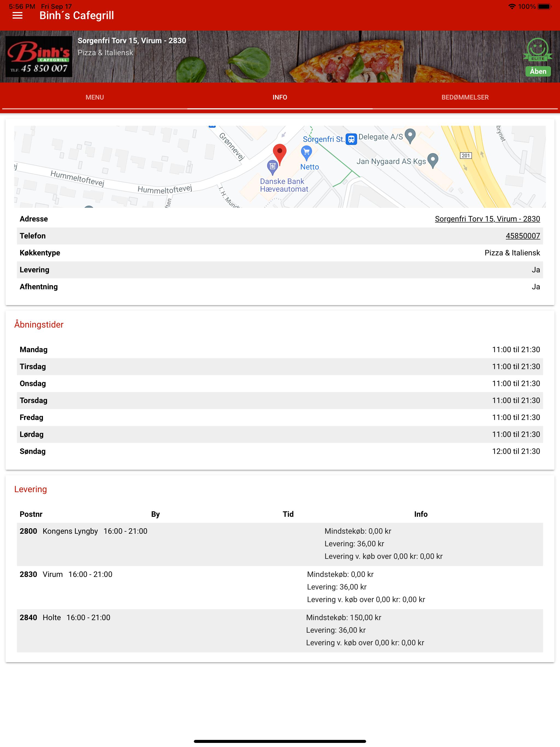Select Fredag opening hours row
560x747 pixels.
click(280, 418)
